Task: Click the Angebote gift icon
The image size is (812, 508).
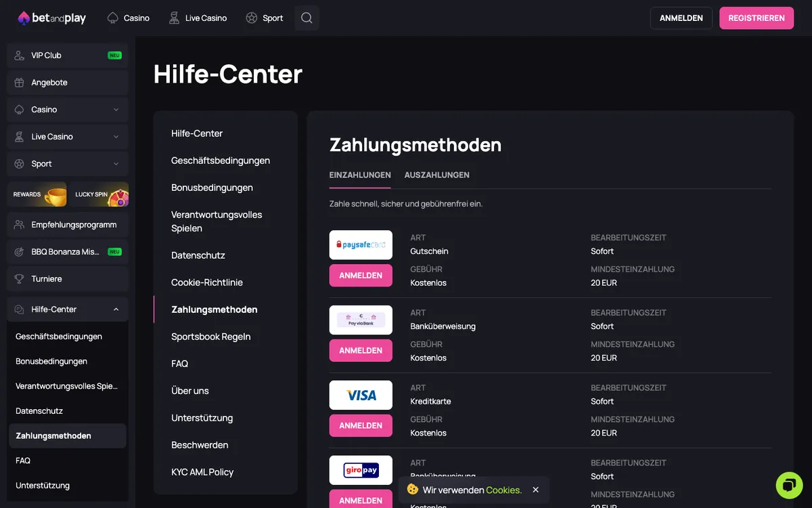Action: (19, 83)
